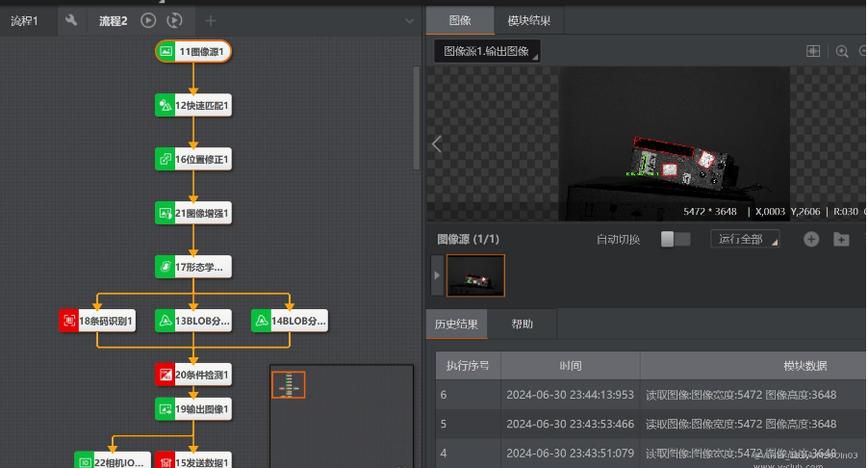Open the 图像源1.输出图像 dropdown
This screenshot has width=868, height=468.
(x=487, y=51)
